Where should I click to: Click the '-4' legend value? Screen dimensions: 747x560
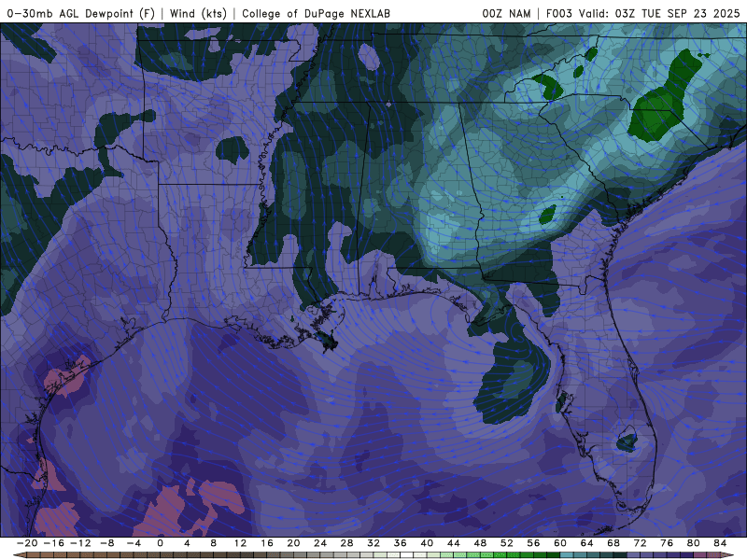[x=134, y=543]
